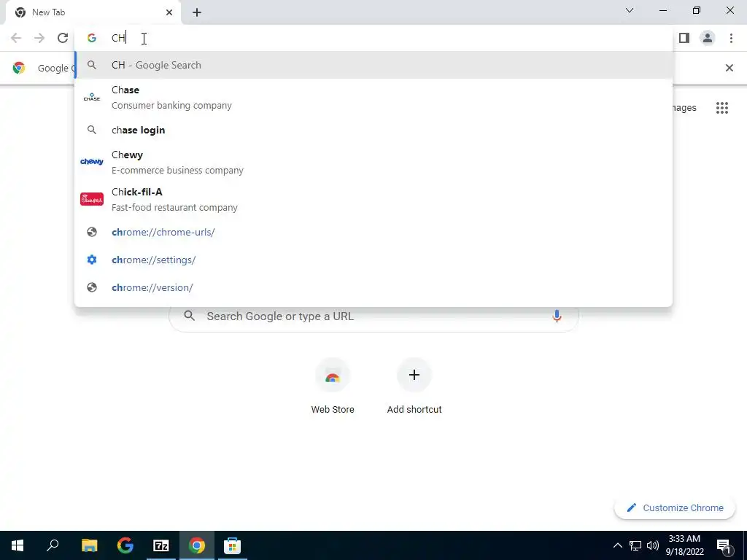Open the volume tray icon
The image size is (747, 560).
coord(653,545)
